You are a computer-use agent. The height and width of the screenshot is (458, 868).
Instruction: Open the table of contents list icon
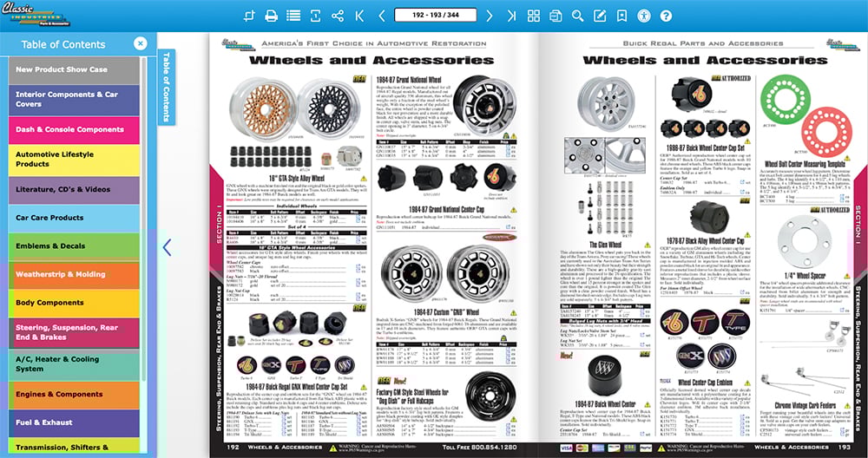[293, 16]
